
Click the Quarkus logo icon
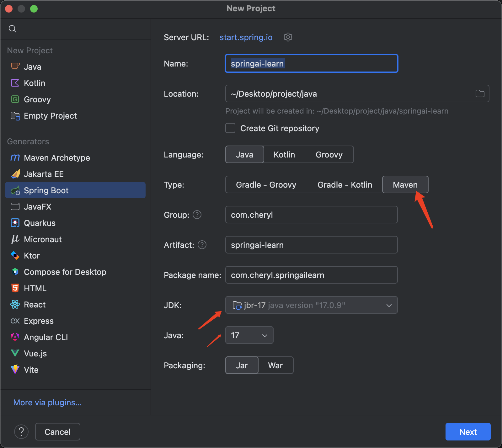(15, 223)
